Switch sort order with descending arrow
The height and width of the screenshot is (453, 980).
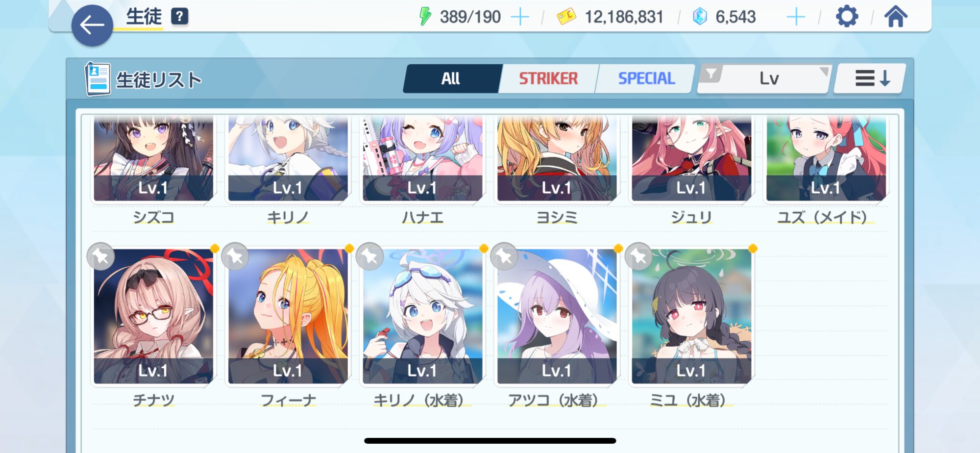click(871, 78)
